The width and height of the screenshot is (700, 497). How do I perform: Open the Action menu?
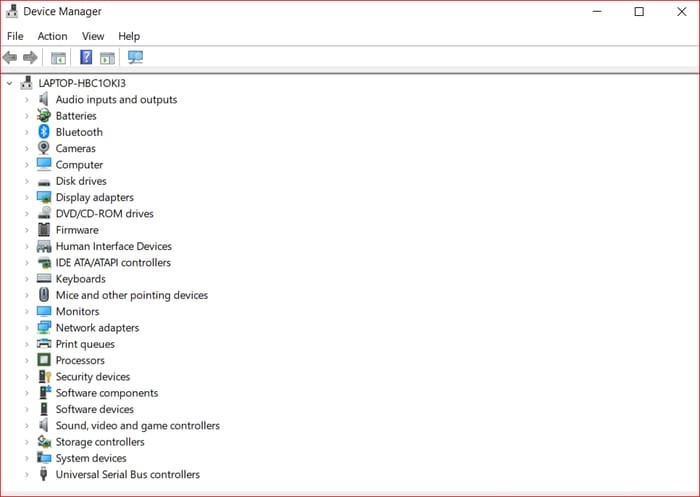pyautogui.click(x=52, y=36)
